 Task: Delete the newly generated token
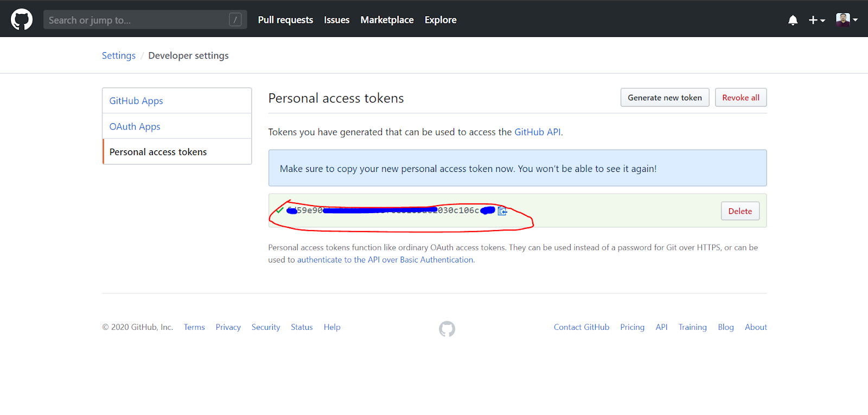pyautogui.click(x=740, y=211)
